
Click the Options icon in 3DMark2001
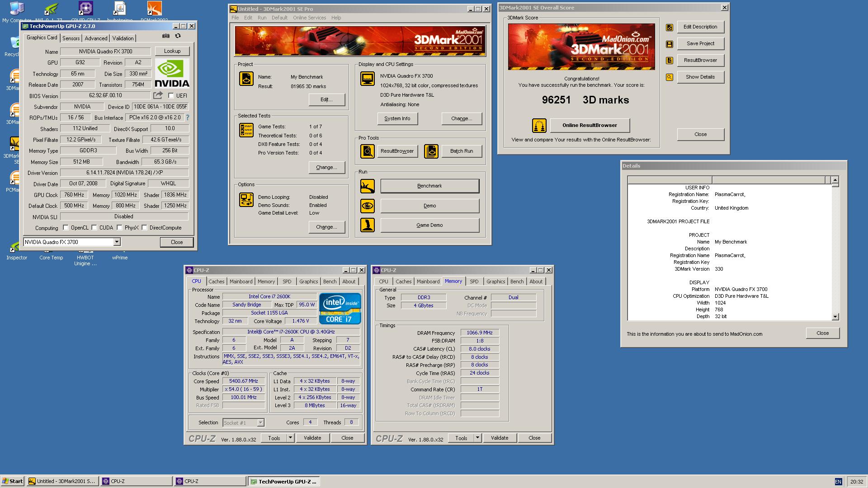point(246,199)
